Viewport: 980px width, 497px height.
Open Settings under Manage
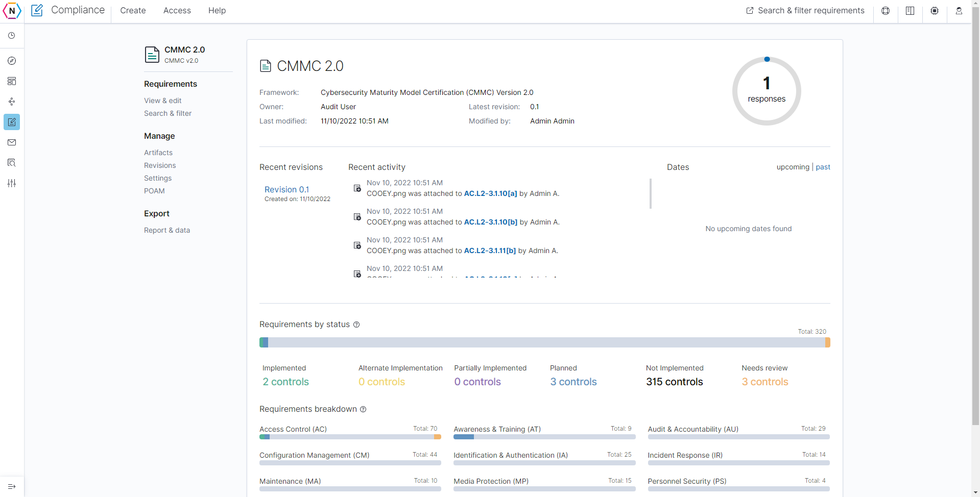tap(158, 178)
